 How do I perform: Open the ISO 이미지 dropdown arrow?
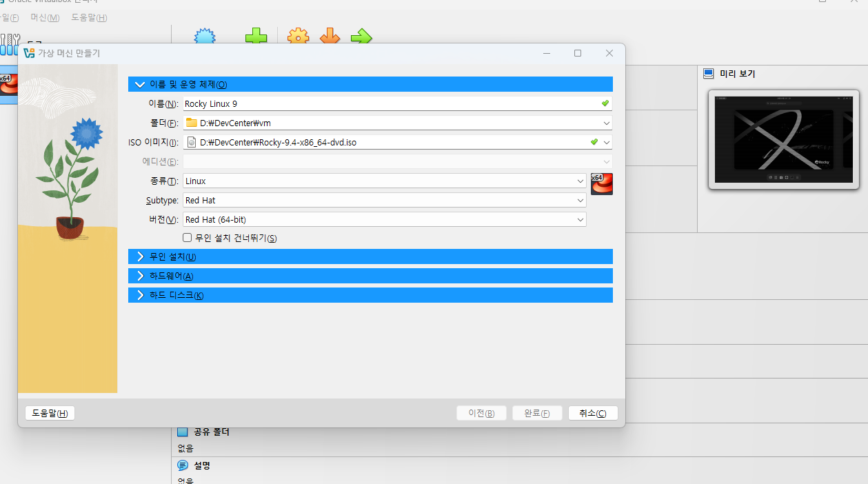click(x=607, y=142)
